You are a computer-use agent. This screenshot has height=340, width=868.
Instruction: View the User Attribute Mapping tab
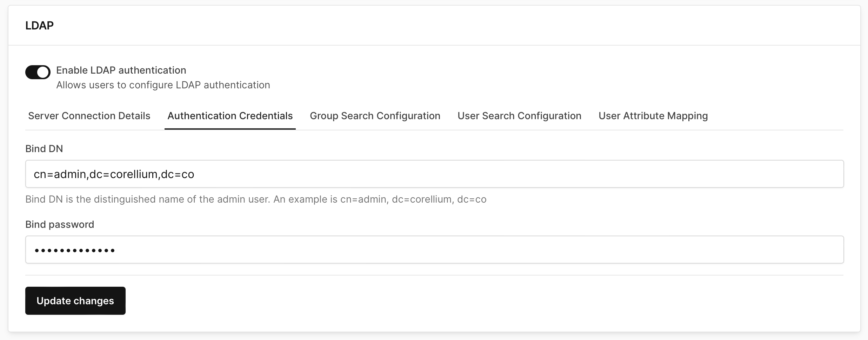click(x=653, y=116)
